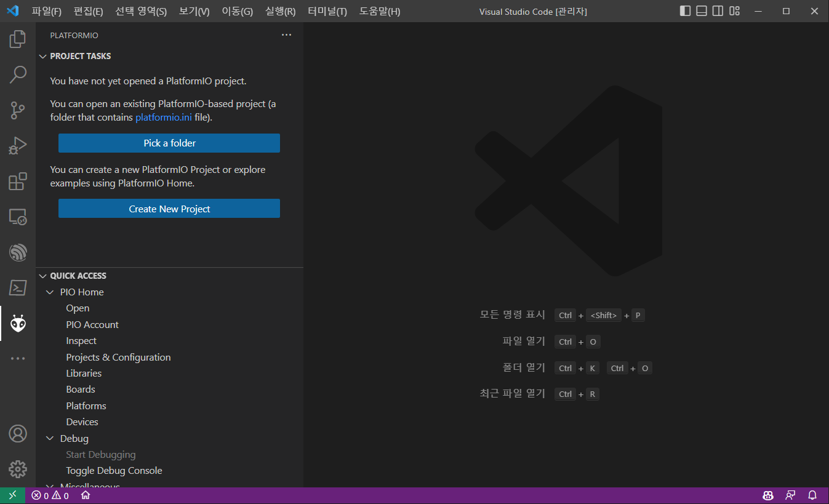Click the PLATFORMIO panel title
829x504 pixels.
coord(74,36)
